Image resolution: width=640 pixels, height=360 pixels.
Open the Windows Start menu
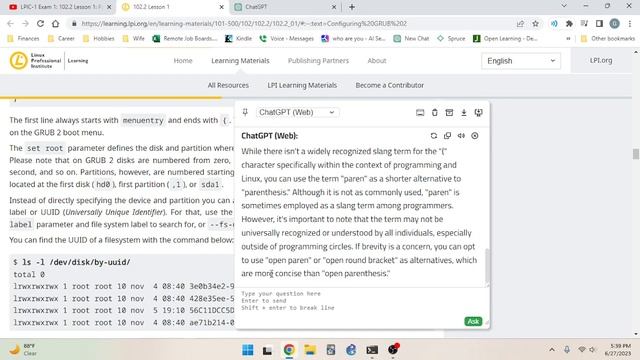coord(247,350)
